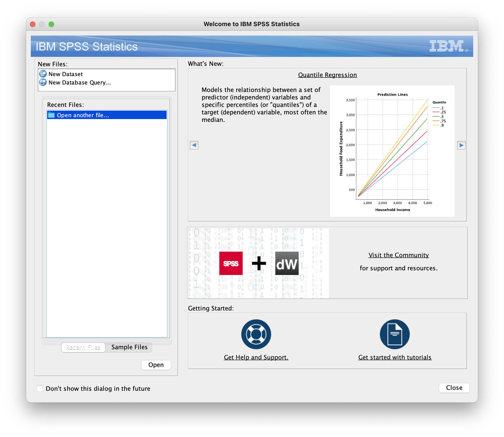Viewport: 504px width, 437px height.
Task: Click the lifebuoy help and support icon
Action: [x=256, y=334]
